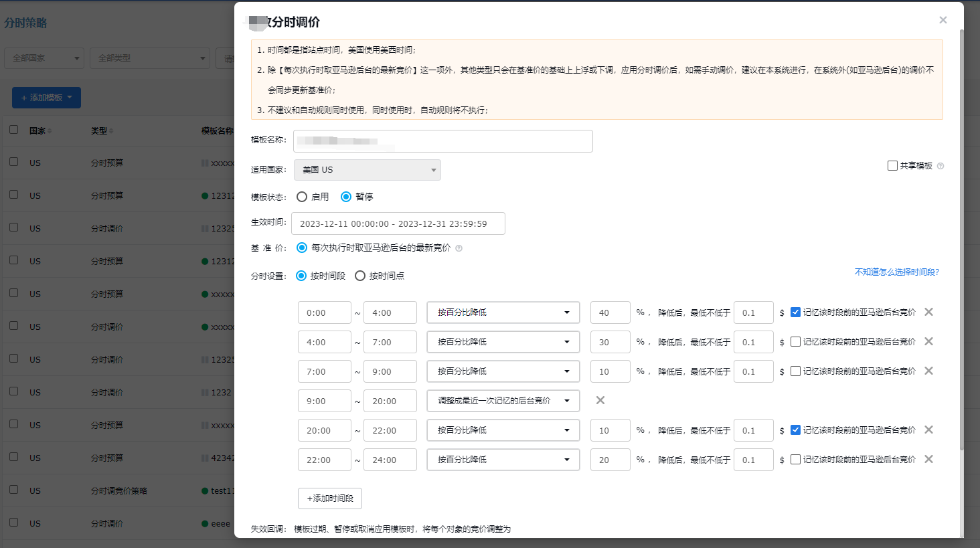This screenshot has height=548, width=980.
Task: Open the help icon beside the 基准价 option
Action: [x=459, y=248]
